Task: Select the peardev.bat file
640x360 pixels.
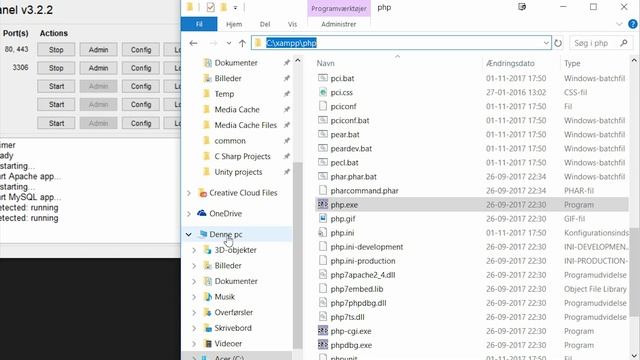Action: 351,149
